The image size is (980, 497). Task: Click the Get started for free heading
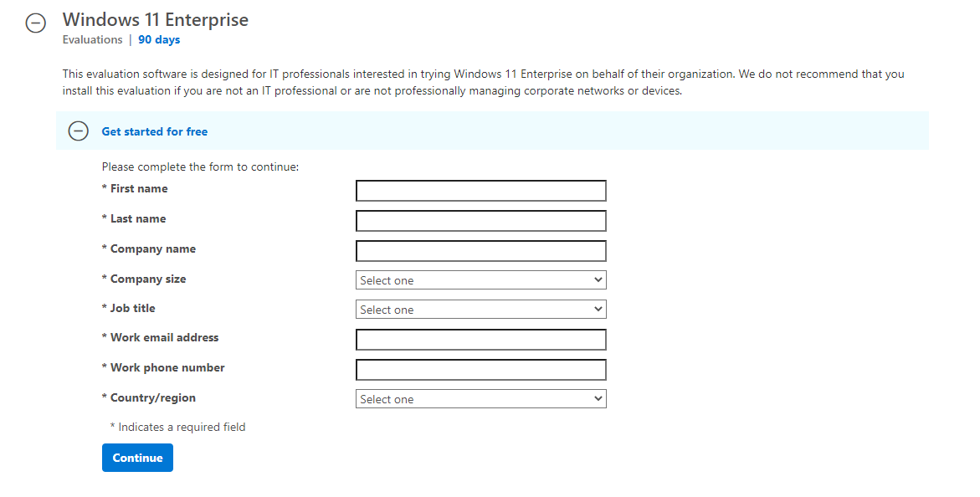pyautogui.click(x=155, y=131)
